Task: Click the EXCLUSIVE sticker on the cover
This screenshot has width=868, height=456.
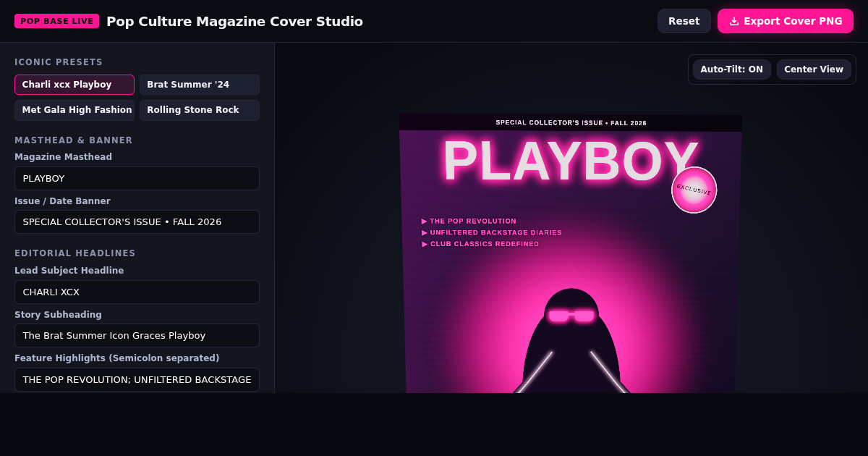Action: 694,190
